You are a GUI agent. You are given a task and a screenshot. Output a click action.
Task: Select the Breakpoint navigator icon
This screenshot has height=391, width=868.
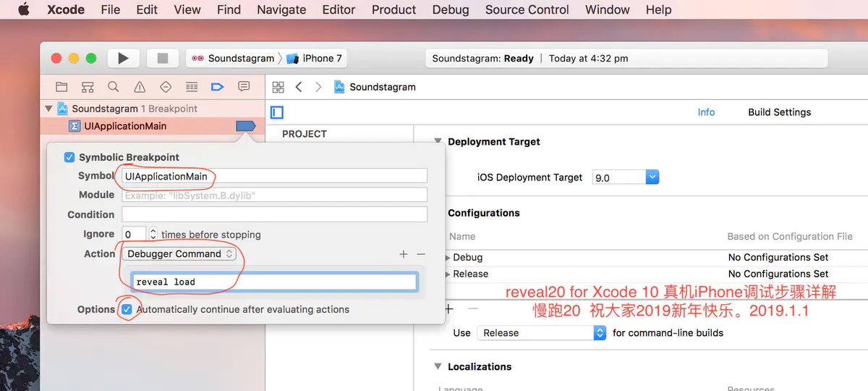[x=217, y=87]
